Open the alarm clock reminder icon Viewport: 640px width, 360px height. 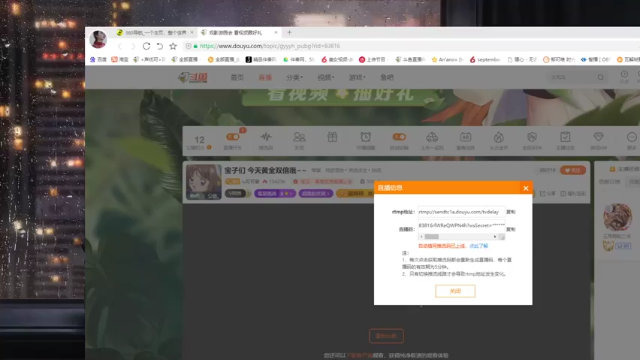[365, 137]
